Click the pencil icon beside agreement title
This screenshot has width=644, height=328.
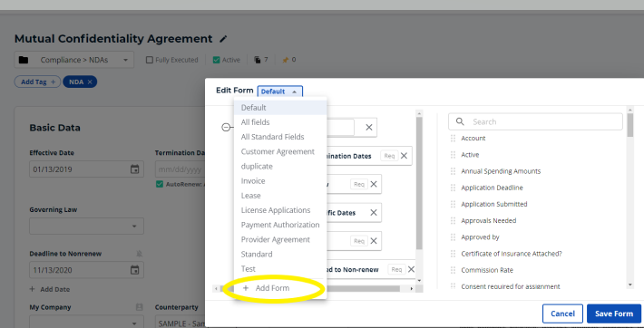tap(223, 39)
